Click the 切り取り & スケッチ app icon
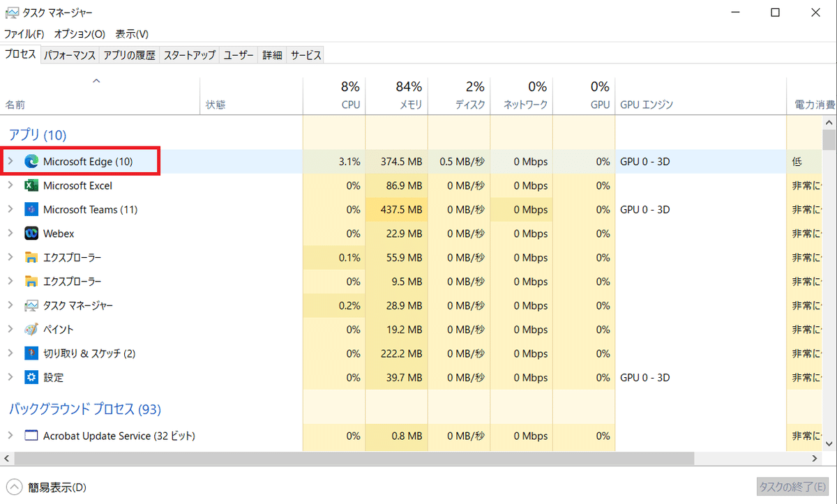The image size is (837, 504). click(x=31, y=353)
